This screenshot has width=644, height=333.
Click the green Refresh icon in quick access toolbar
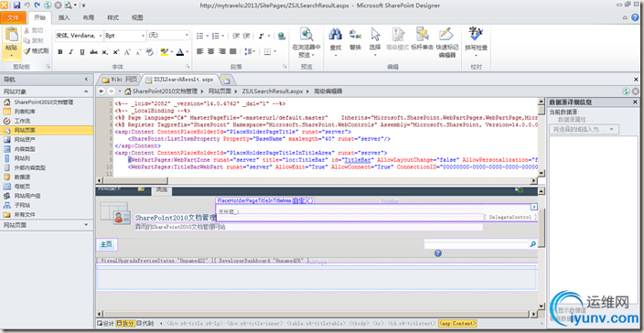click(48, 5)
